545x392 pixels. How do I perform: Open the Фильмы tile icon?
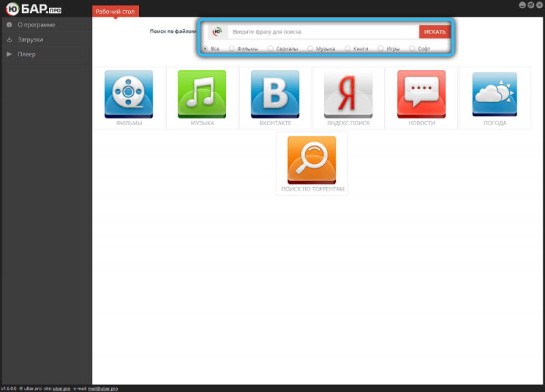tap(129, 94)
